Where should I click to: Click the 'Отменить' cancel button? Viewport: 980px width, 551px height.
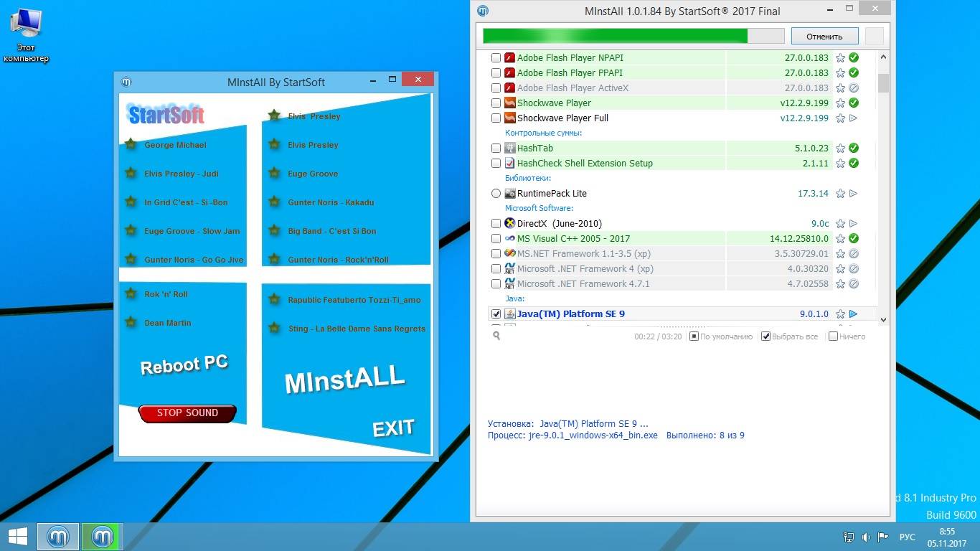pos(824,36)
